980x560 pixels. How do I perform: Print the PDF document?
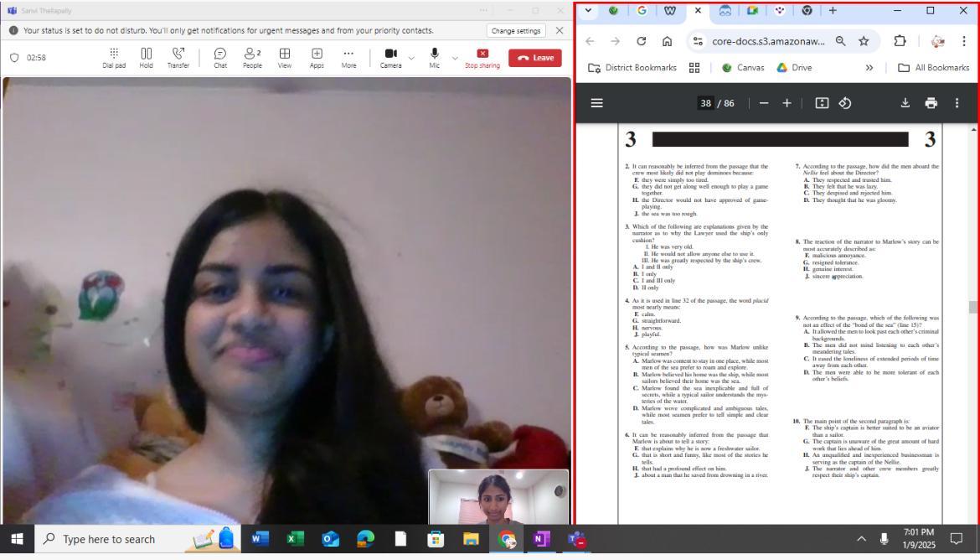click(931, 103)
